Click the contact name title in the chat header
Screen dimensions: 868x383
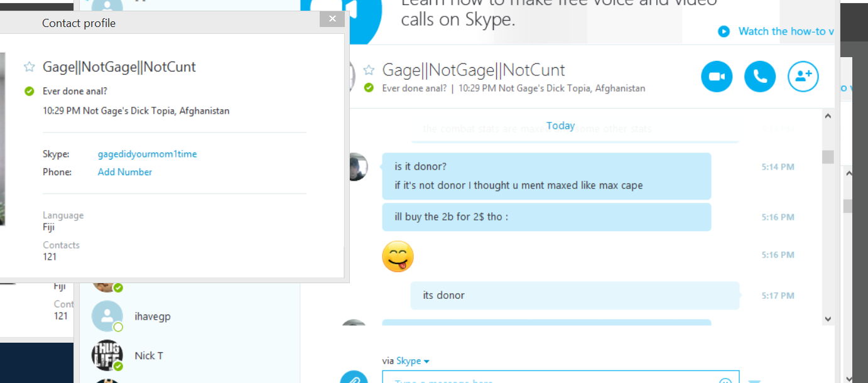(474, 70)
